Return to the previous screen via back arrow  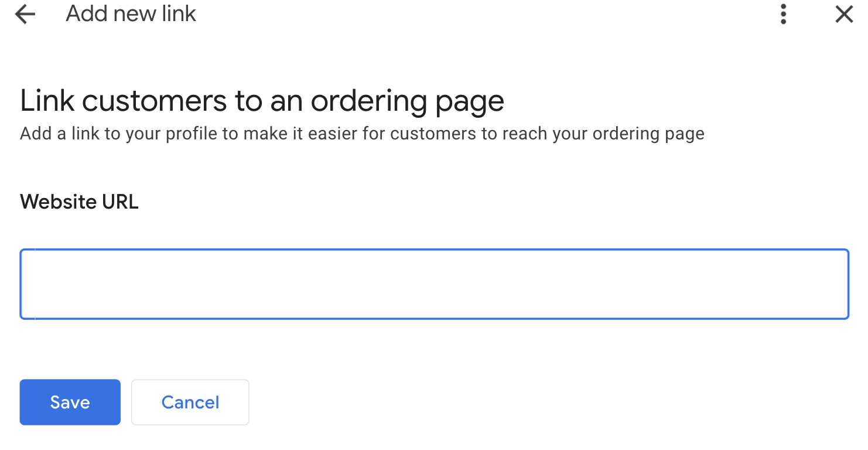tap(25, 14)
